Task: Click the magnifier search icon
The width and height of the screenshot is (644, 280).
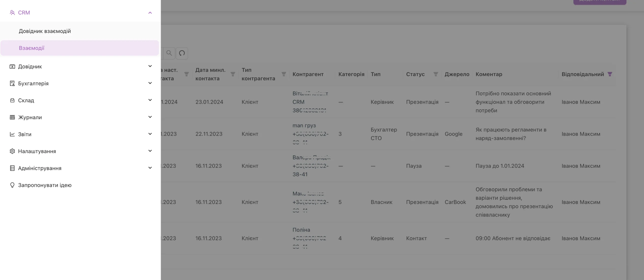Action: point(169,53)
